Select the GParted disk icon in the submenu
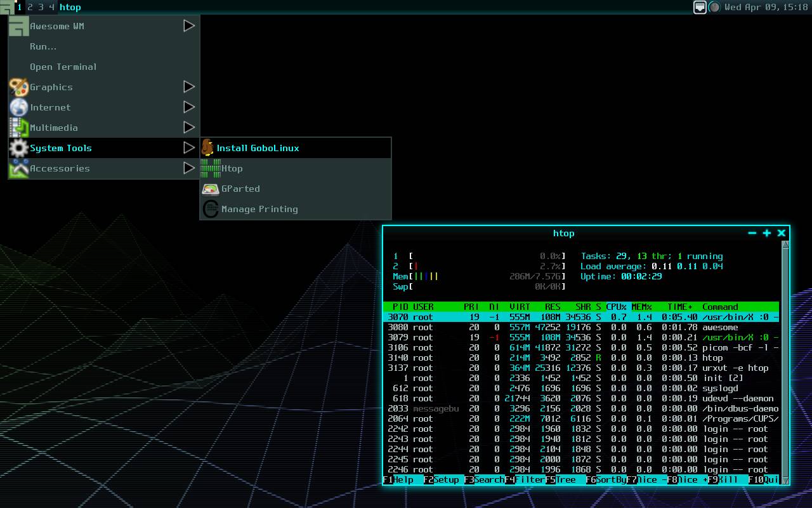The height and width of the screenshot is (508, 812). (x=211, y=189)
